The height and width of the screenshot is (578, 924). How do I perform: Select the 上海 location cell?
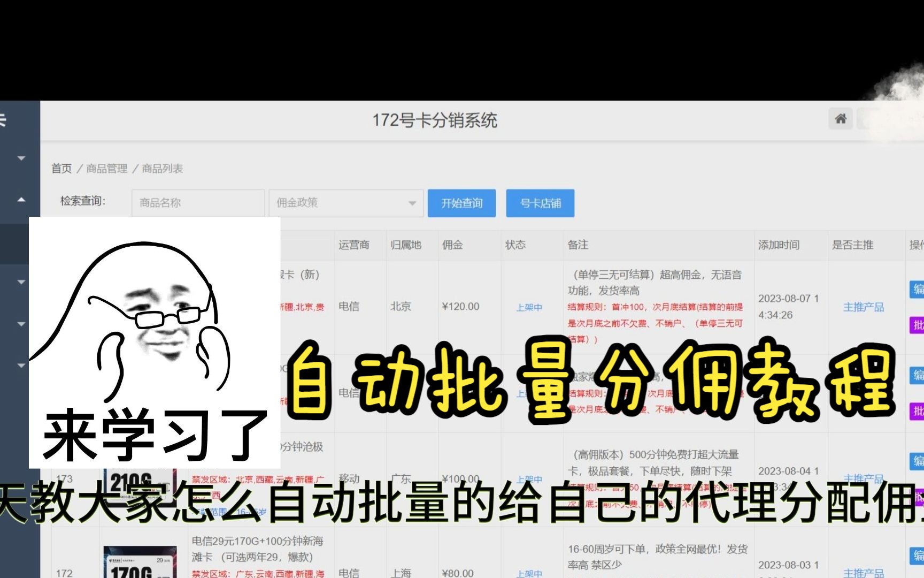401,573
